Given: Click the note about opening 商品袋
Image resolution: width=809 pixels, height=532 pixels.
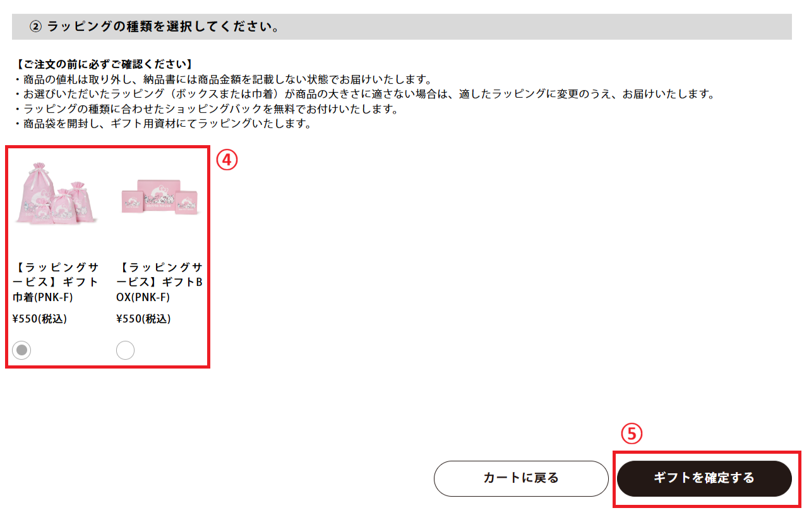Looking at the screenshot, I should [x=162, y=124].
